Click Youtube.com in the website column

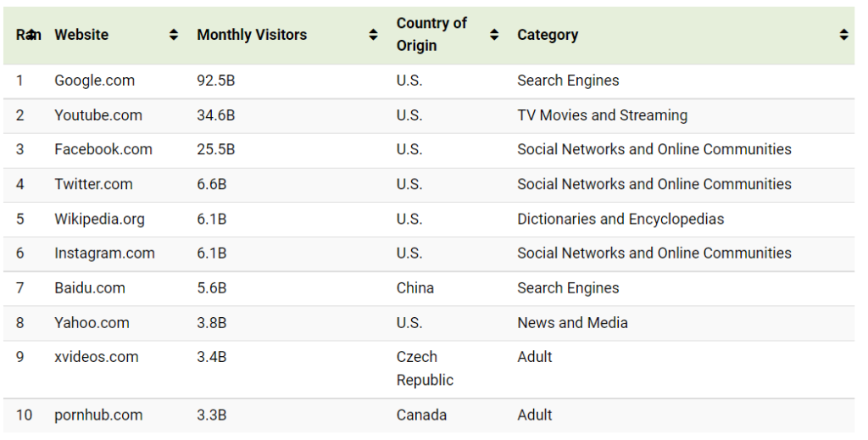[98, 115]
